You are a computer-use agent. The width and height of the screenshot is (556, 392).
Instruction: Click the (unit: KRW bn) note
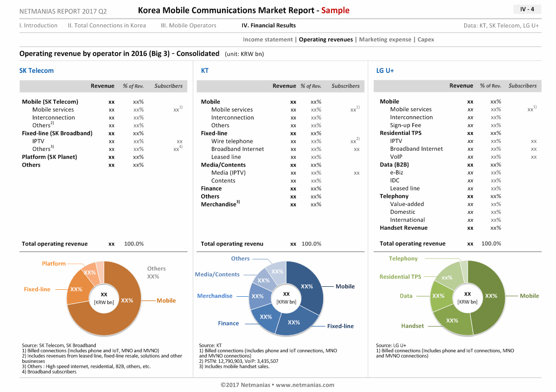pyautogui.click(x=244, y=54)
